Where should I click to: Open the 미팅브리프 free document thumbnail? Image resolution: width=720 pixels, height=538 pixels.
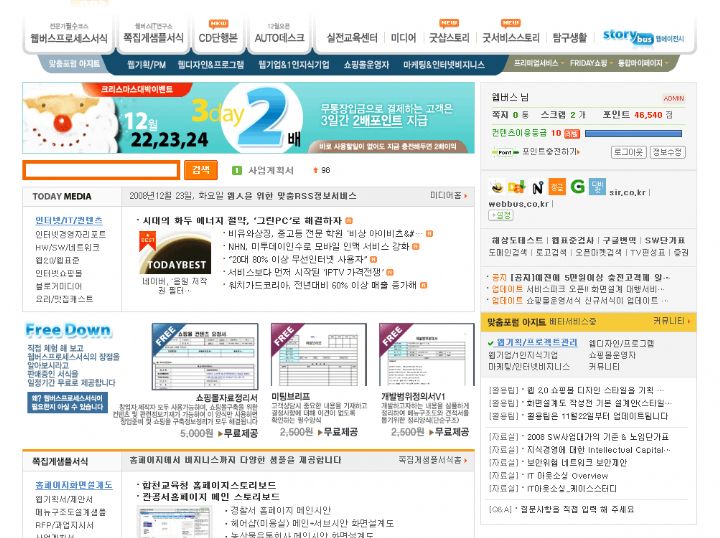tap(319, 355)
